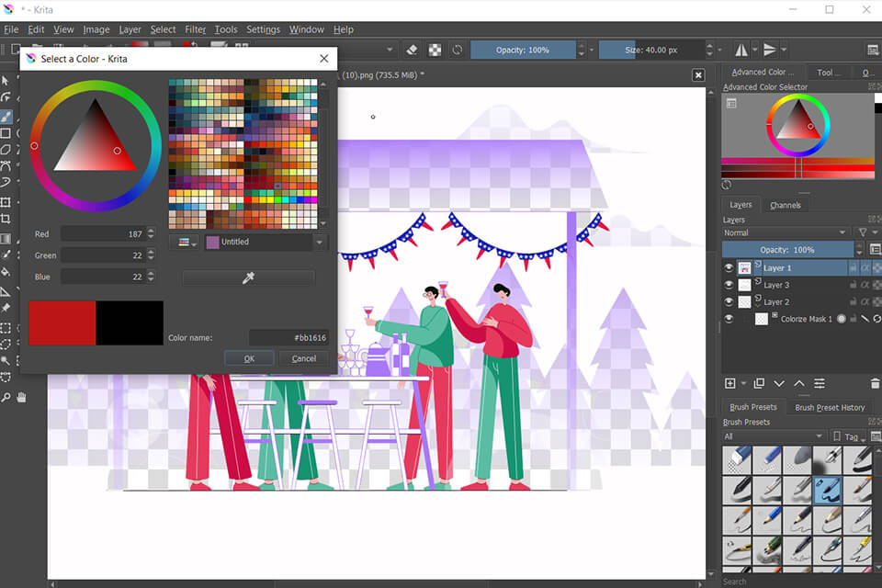Switch to the Channels tab
The image size is (882, 588).
pos(785,205)
